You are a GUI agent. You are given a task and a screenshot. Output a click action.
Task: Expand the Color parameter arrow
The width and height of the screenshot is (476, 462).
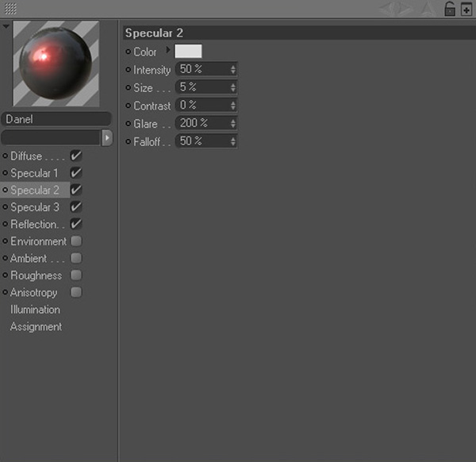167,50
